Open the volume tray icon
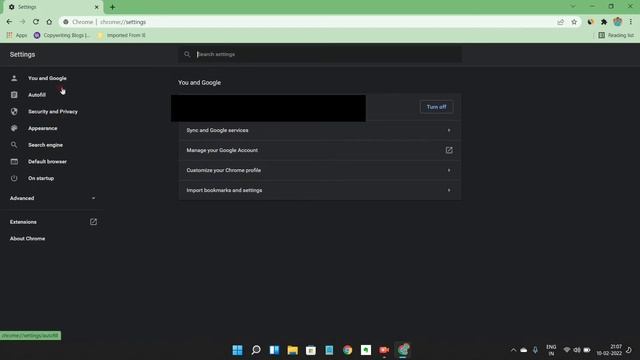640x360 pixels. click(x=577, y=350)
